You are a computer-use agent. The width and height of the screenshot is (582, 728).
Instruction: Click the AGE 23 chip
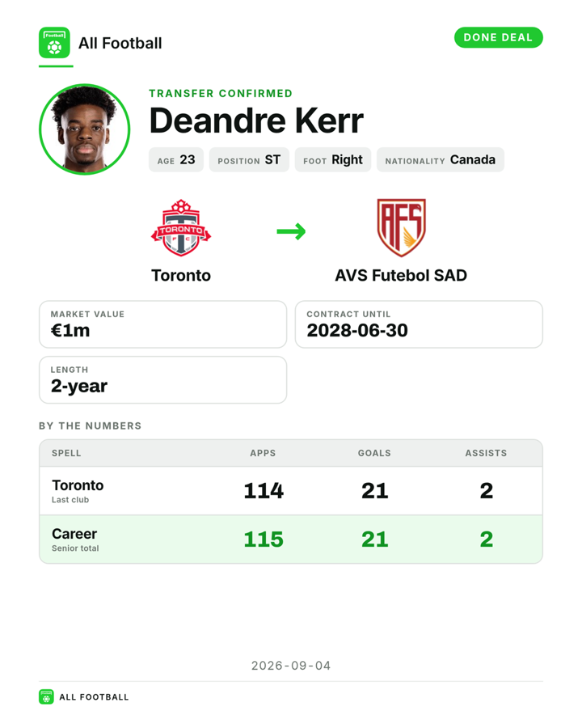176,159
